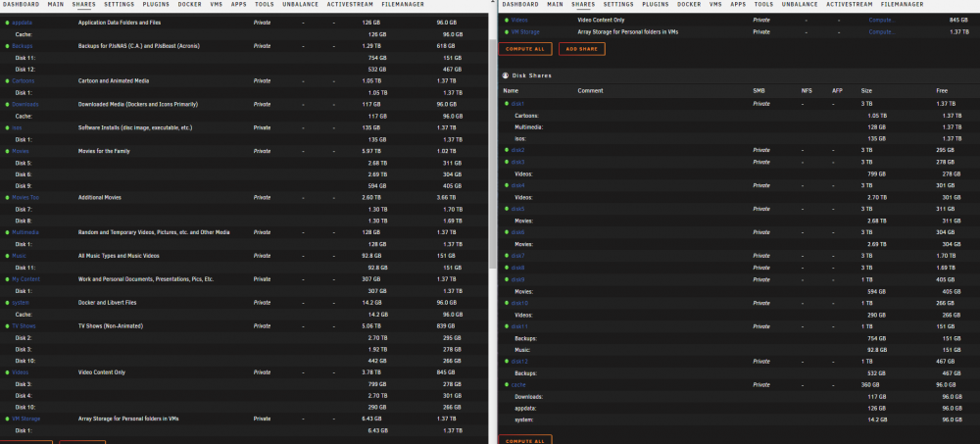Click the '360 GB' cache size value
980x444 pixels.
pos(870,385)
